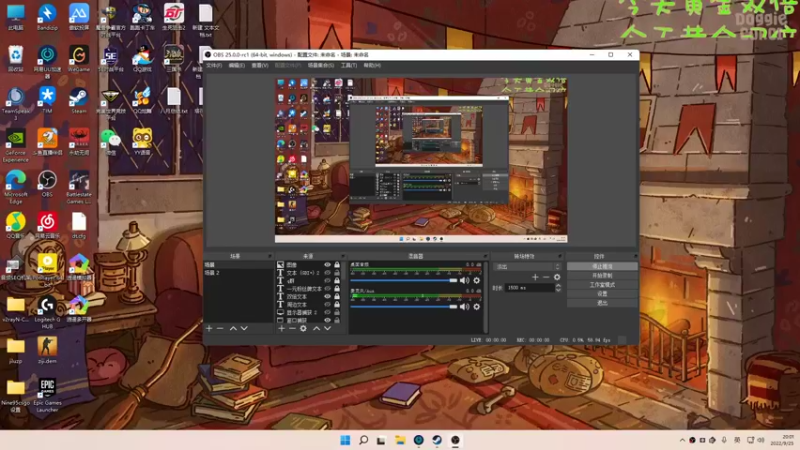Open the 工具(T) Tools menu

(x=348, y=65)
